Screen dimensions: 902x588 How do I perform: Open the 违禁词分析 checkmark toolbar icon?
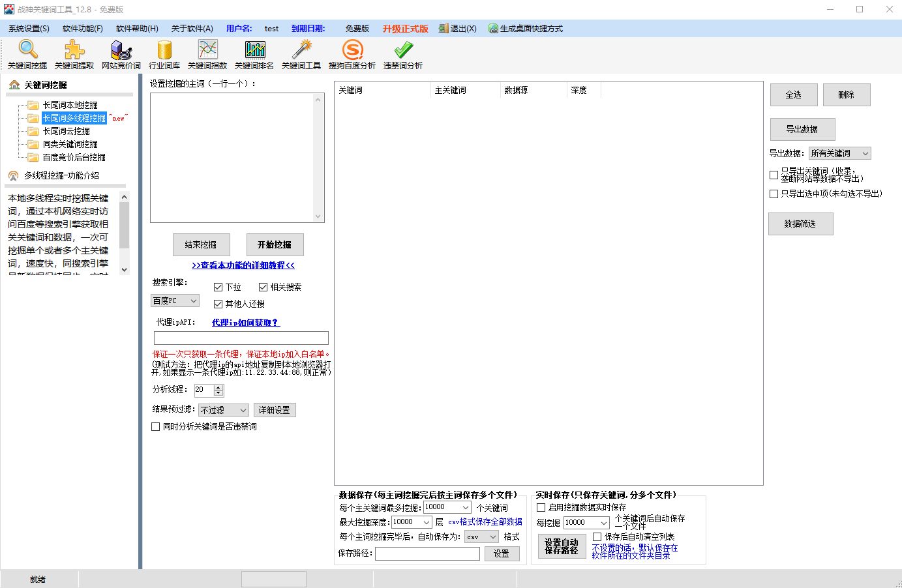click(x=403, y=50)
